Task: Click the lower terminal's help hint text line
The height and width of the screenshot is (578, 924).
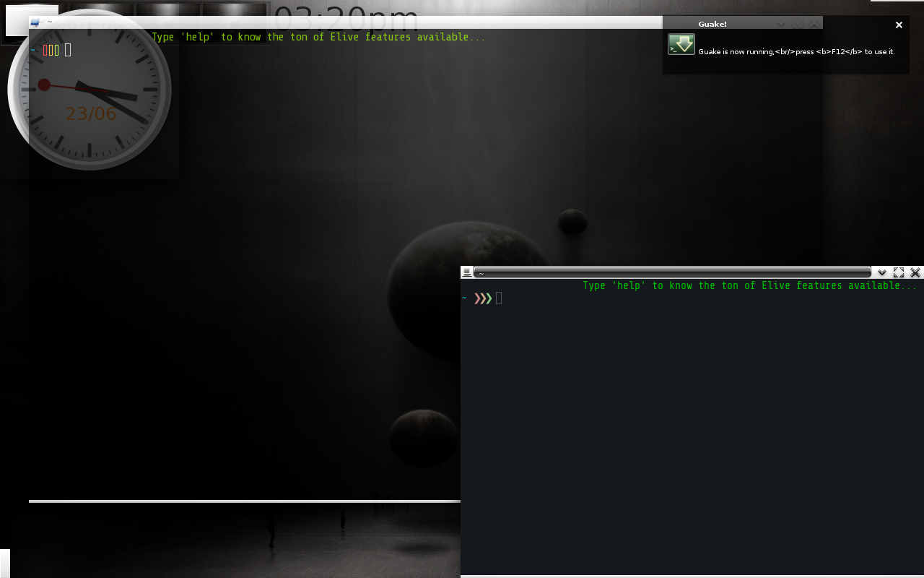Action: [750, 285]
